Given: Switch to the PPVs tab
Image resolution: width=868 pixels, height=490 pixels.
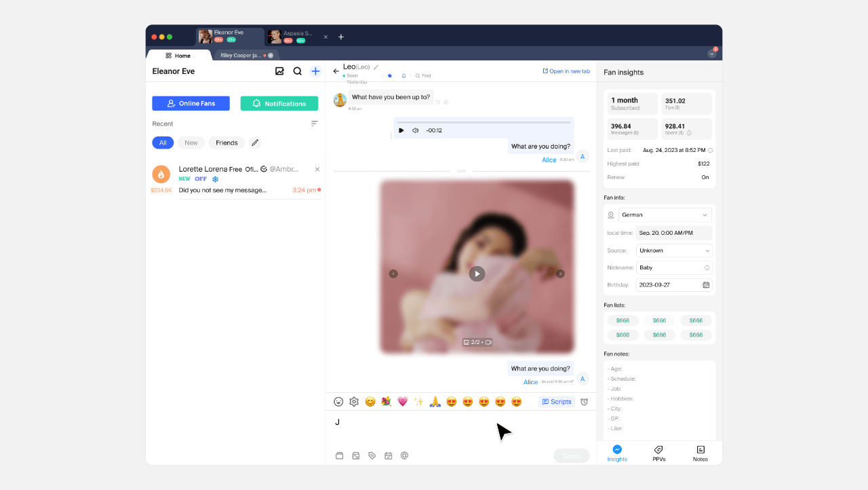Looking at the screenshot, I should 658,453.
